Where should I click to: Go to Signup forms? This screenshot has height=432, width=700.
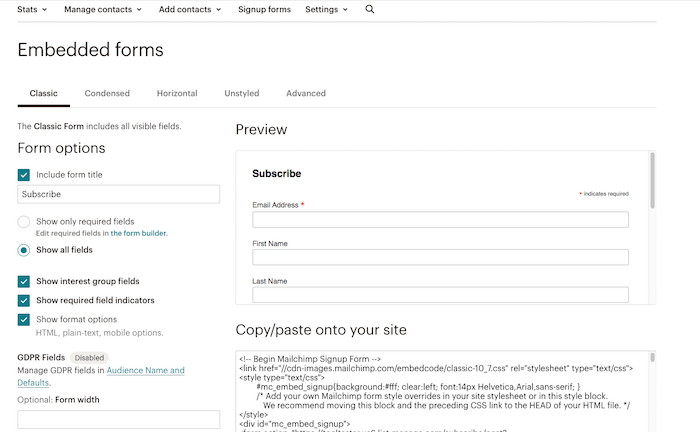[x=264, y=9]
